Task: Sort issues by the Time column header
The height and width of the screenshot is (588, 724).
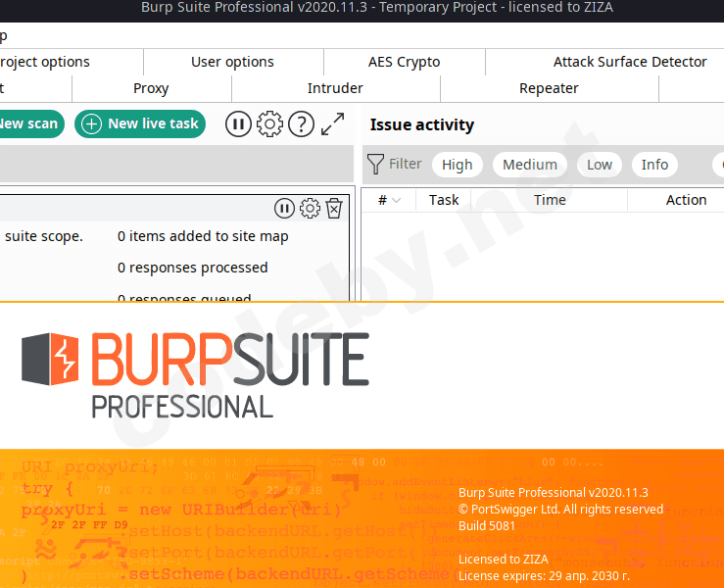Action: tap(550, 200)
